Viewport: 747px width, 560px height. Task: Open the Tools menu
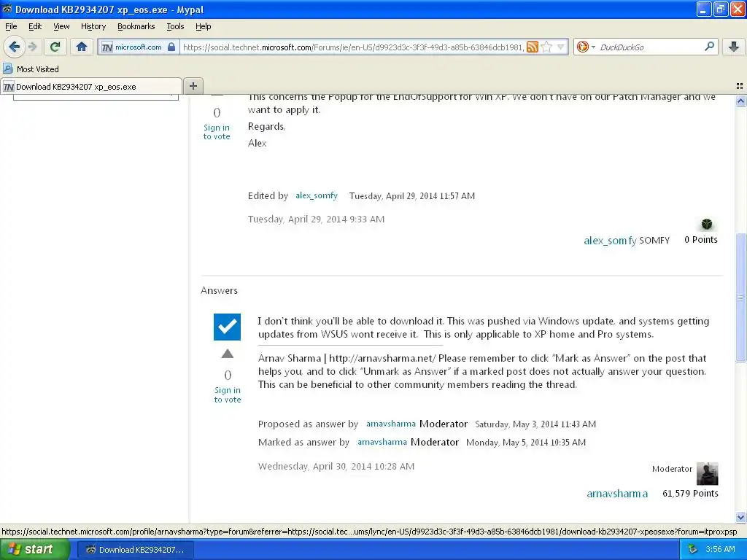point(175,26)
